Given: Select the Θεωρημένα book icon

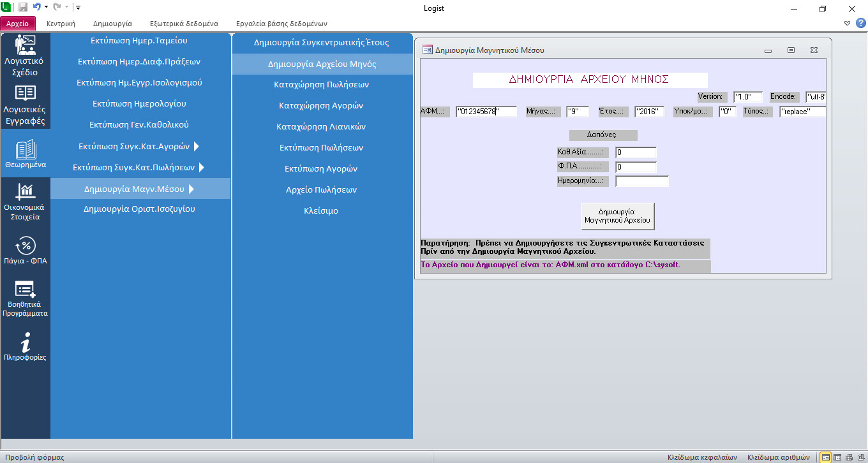Looking at the screenshot, I should [26, 154].
